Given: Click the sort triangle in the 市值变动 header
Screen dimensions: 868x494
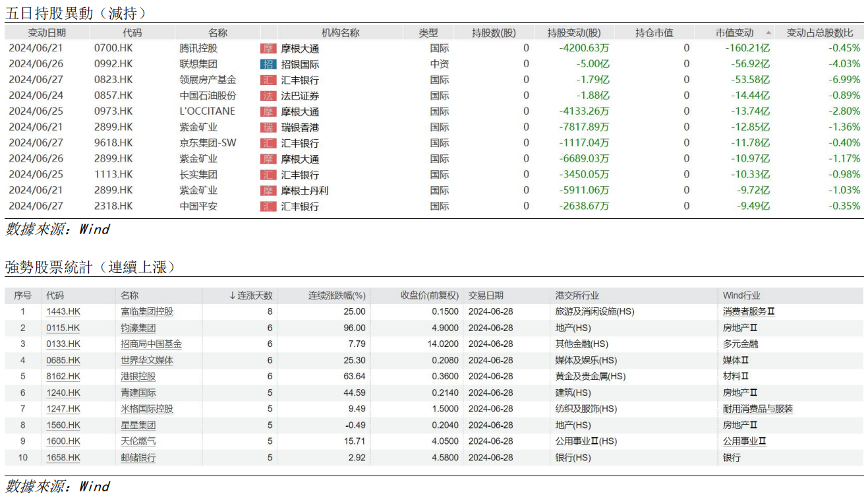Looking at the screenshot, I should pyautogui.click(x=768, y=32).
